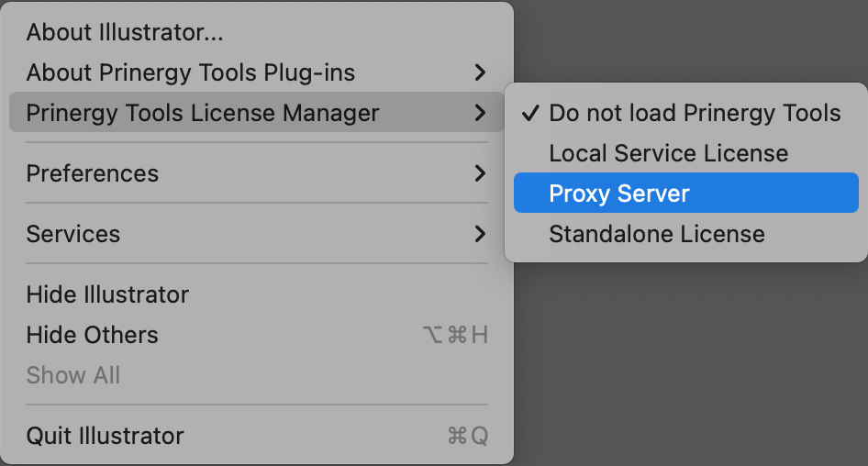Select the highlighted Proxy Server option
The image size is (868, 466).
[619, 194]
